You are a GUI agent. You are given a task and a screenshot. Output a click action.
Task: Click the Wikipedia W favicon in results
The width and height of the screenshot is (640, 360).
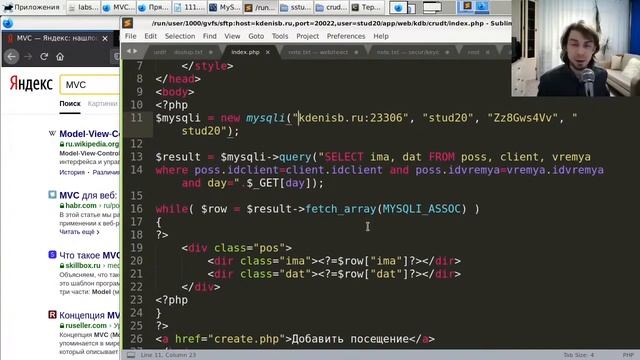tap(52, 133)
